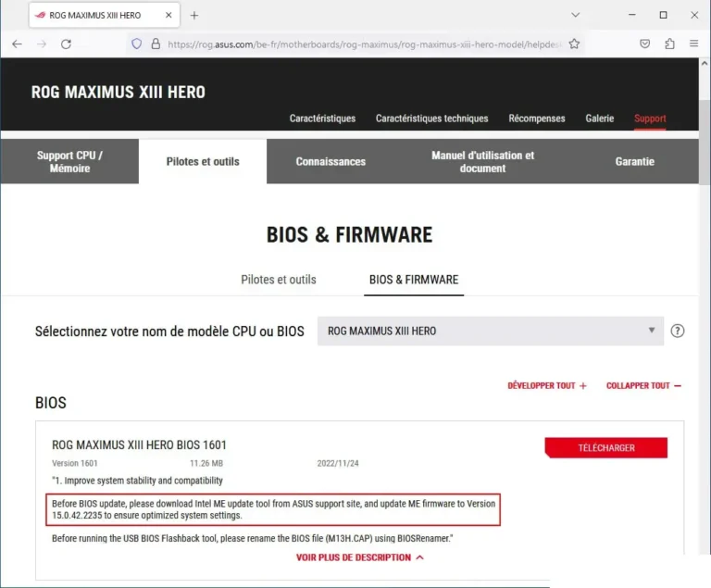Click the BIOS section heading
This screenshot has height=588, width=711.
tap(51, 403)
